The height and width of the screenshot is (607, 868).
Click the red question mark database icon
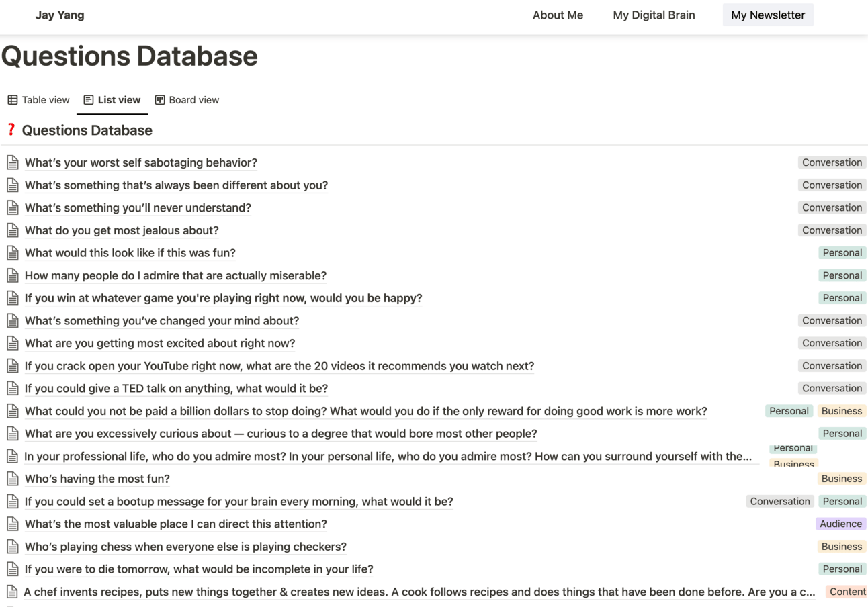click(11, 130)
